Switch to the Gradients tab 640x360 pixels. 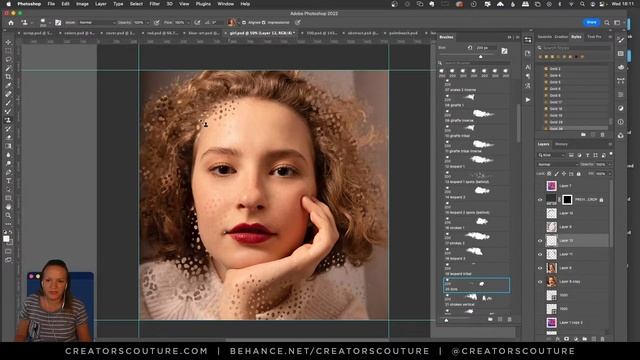[561, 37]
